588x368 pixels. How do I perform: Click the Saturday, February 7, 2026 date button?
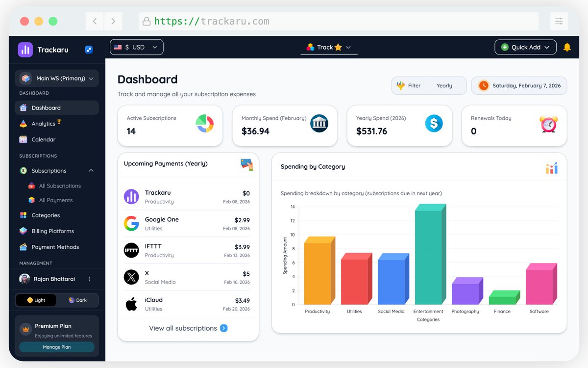click(x=519, y=85)
